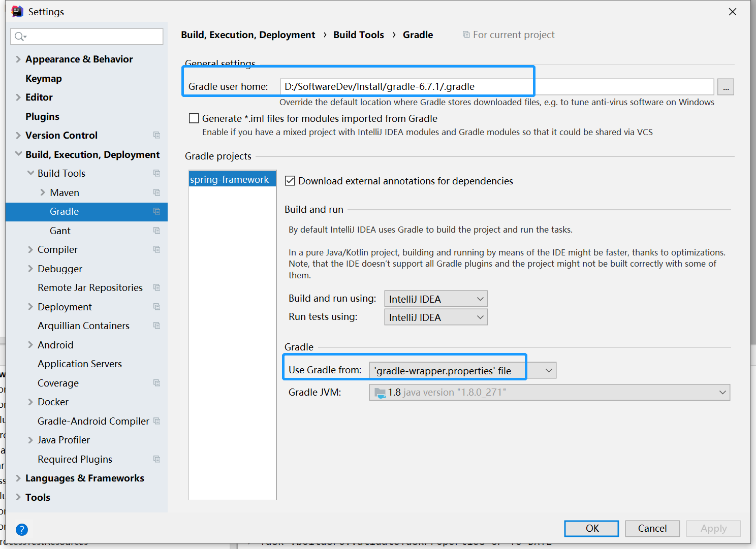This screenshot has height=549, width=756.
Task: Click the project-level icon beside Gradle-Android Compiler
Action: 157,421
